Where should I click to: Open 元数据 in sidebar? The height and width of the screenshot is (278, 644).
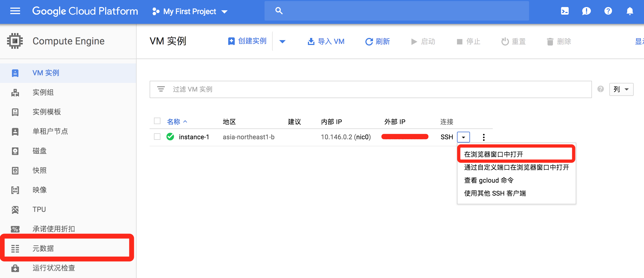(x=68, y=248)
